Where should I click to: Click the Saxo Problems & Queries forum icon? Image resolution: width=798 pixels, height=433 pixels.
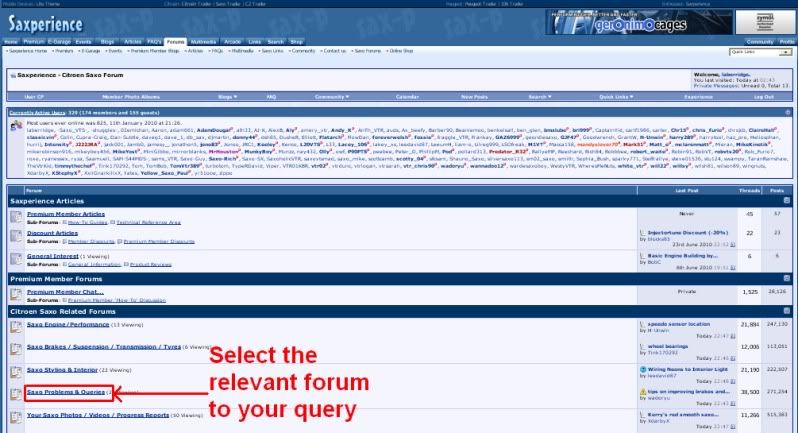click(x=16, y=394)
